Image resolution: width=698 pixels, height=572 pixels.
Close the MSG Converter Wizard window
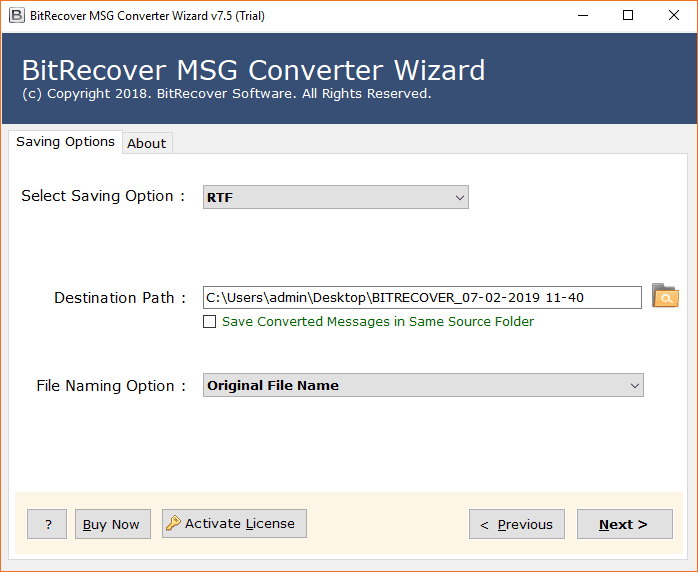click(674, 16)
